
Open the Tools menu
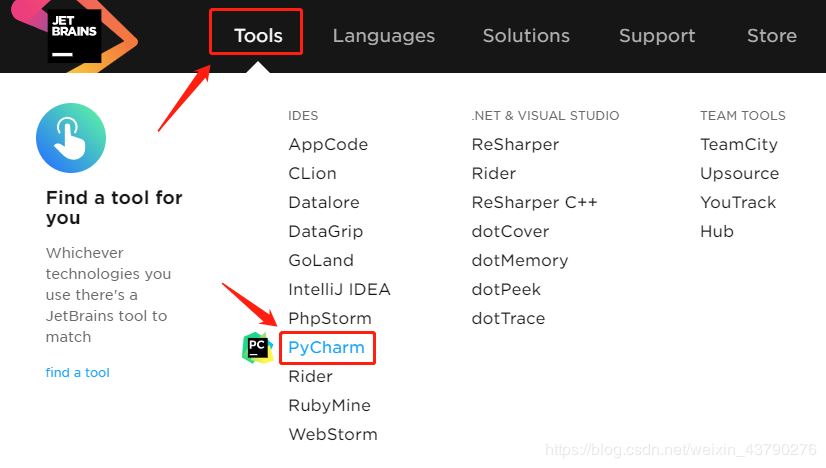tap(258, 36)
